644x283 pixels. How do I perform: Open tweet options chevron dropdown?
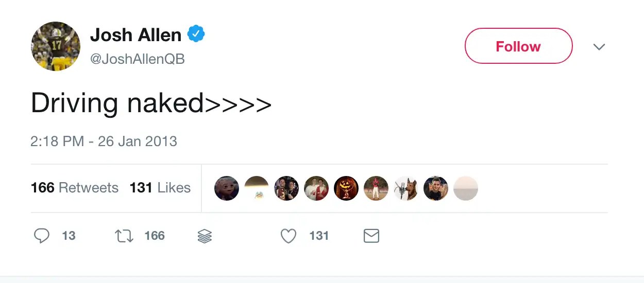(x=599, y=47)
